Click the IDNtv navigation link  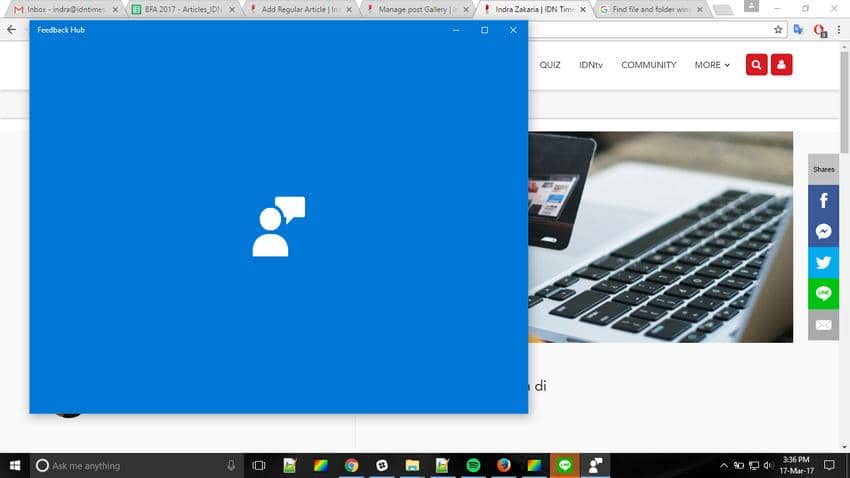coord(590,65)
